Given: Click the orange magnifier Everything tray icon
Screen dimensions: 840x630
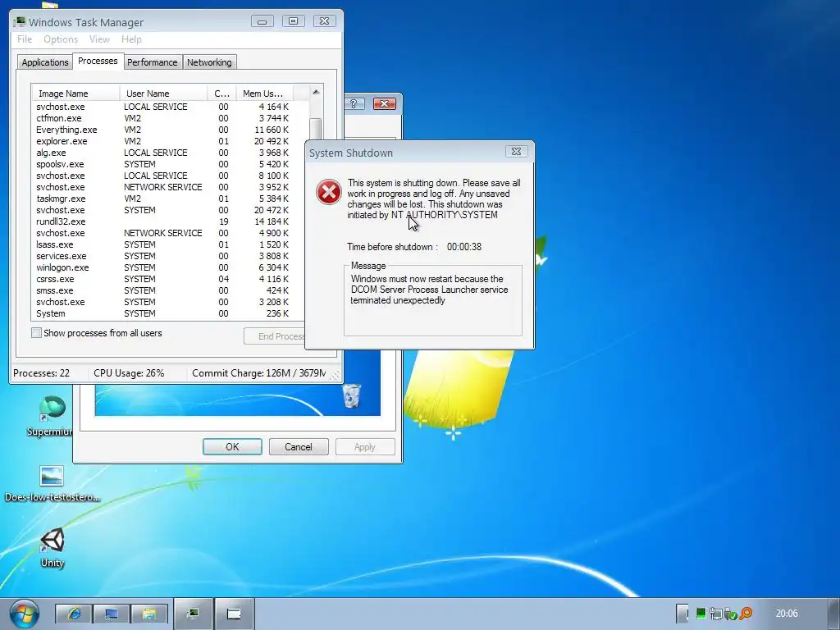Looking at the screenshot, I should click(x=746, y=614).
